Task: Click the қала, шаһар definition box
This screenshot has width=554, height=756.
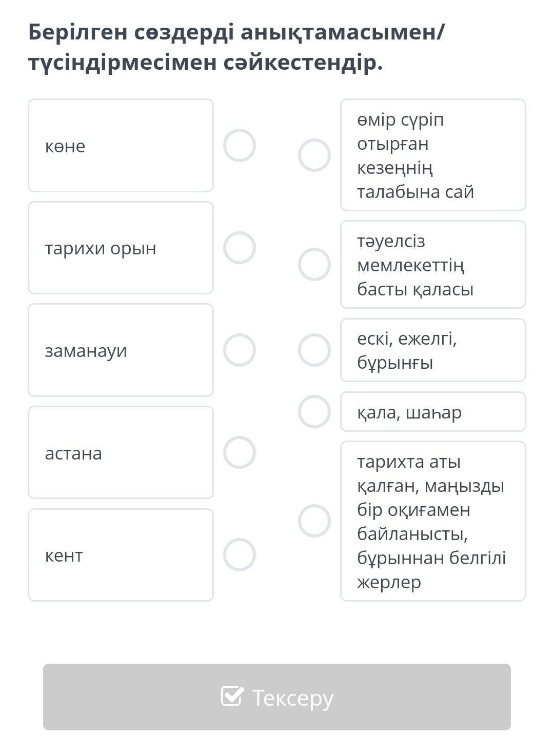Action: tap(433, 412)
